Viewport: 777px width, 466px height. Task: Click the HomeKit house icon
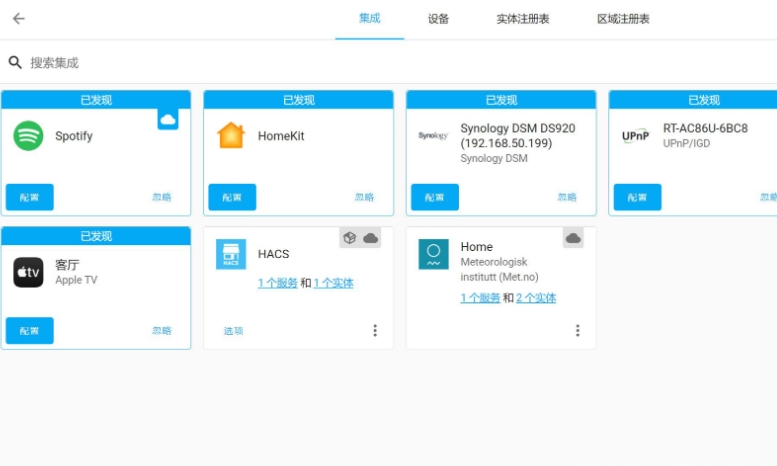(231, 136)
